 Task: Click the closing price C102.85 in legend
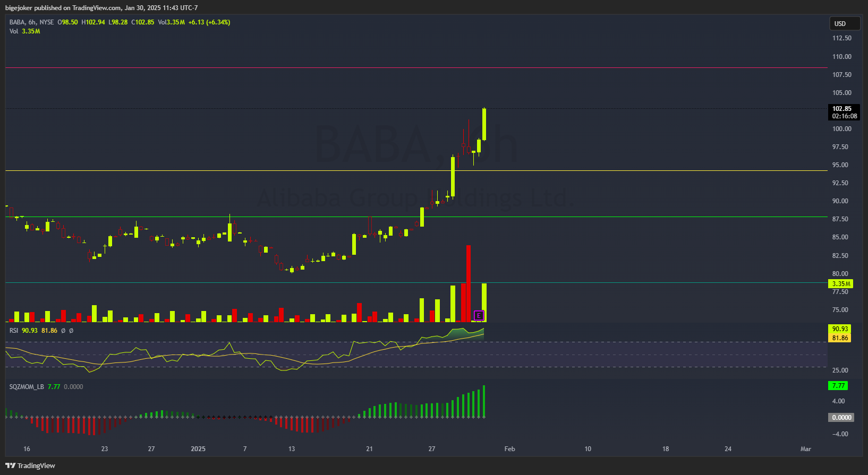(x=142, y=22)
